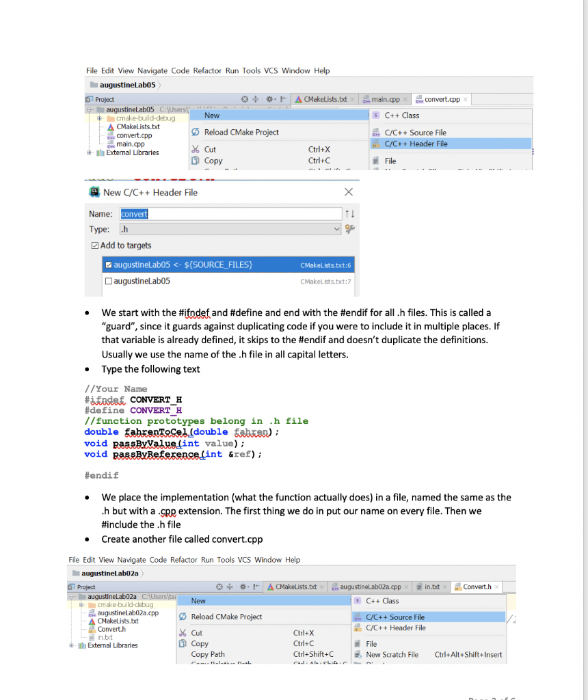Switch to CMakeLists.txt tab in augustineLab05 window
Viewport: 588px width, 700px height.
(x=325, y=99)
